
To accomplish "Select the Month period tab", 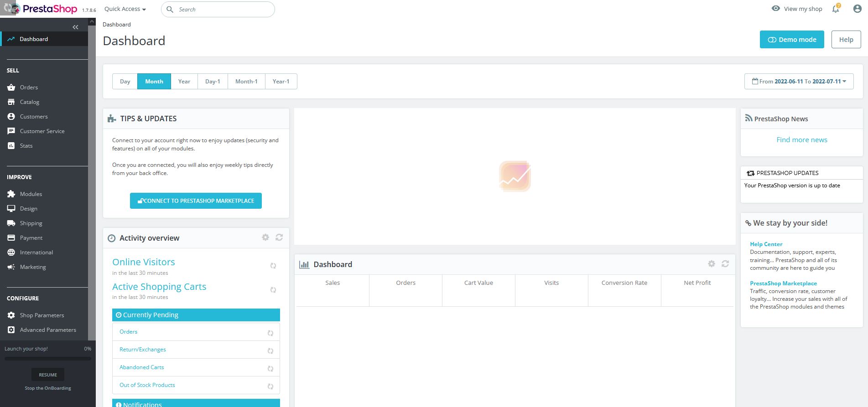I will tap(154, 82).
